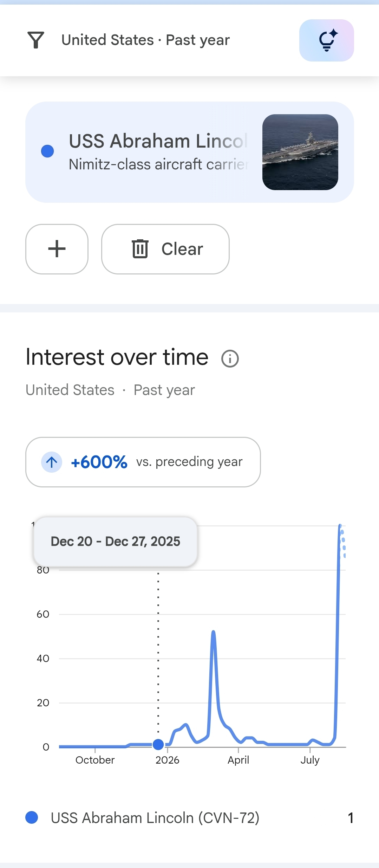The width and height of the screenshot is (379, 868).
Task: Select the USS Abraham Lincoln search term card
Action: (190, 152)
